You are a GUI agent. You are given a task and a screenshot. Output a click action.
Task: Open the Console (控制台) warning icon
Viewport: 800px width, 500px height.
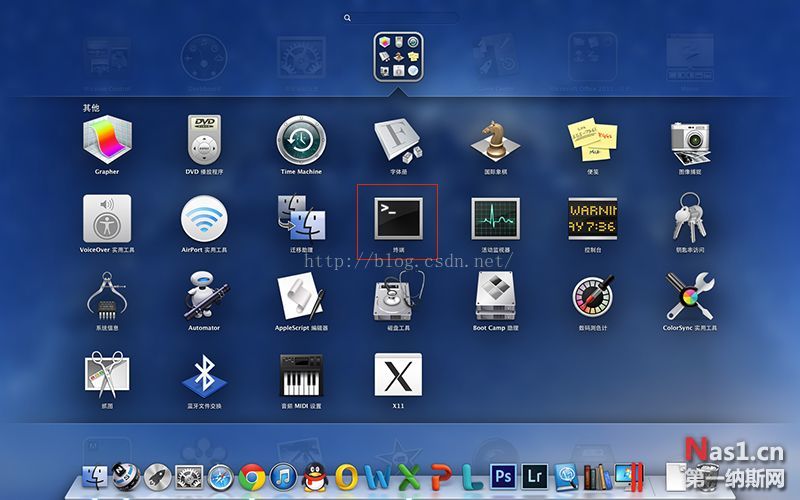point(593,218)
